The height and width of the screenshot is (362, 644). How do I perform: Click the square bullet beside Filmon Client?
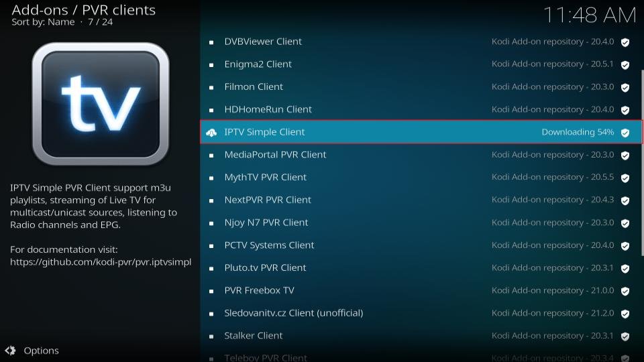coord(211,87)
